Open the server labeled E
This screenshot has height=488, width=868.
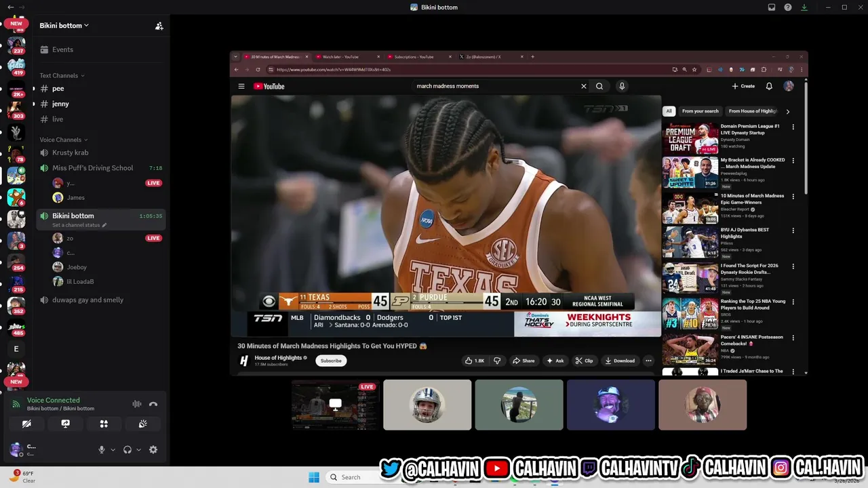pyautogui.click(x=16, y=349)
